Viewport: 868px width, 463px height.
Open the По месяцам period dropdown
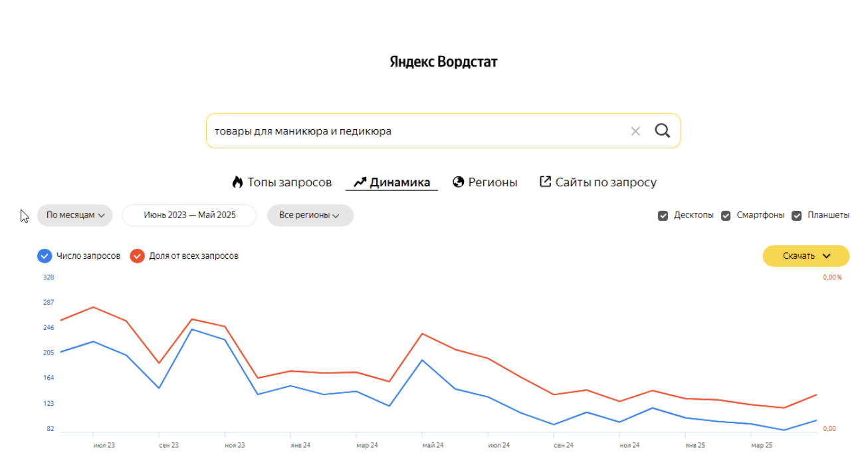point(75,216)
